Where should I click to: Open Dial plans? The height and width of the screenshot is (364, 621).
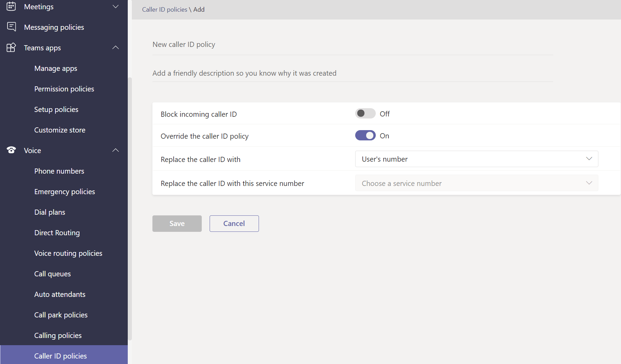coord(50,212)
